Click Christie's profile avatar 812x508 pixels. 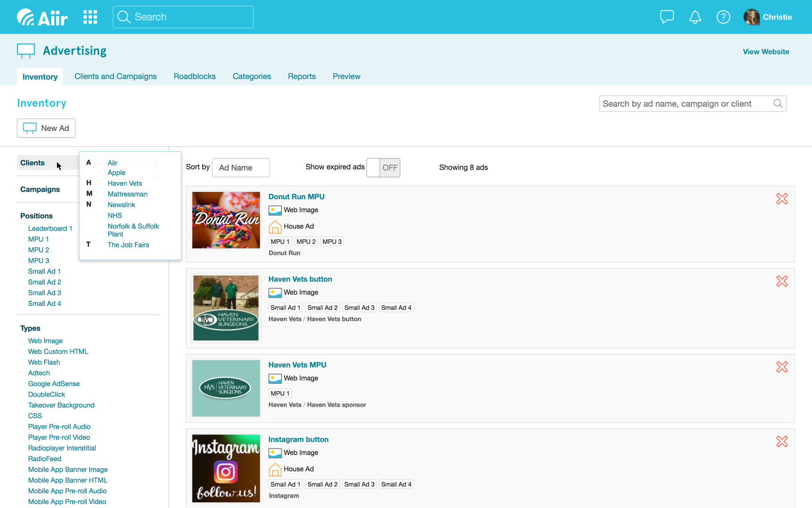(751, 17)
